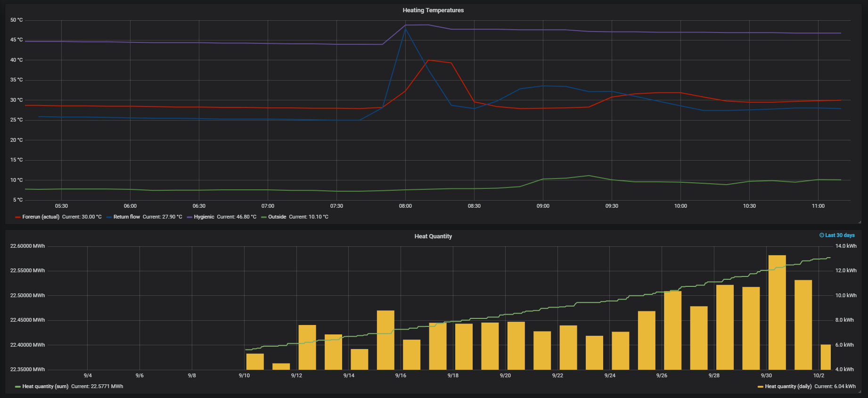Click the Heat Quantity panel resize handle
Screen dimensions: 868x398
860,391
